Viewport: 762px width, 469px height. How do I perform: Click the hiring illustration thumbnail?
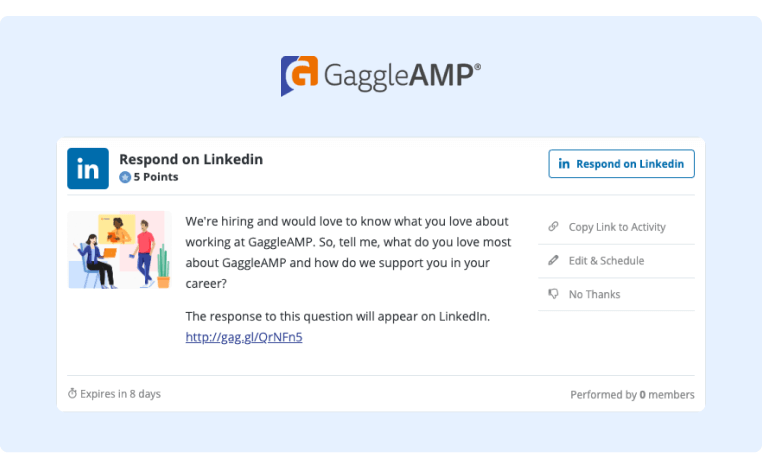119,250
